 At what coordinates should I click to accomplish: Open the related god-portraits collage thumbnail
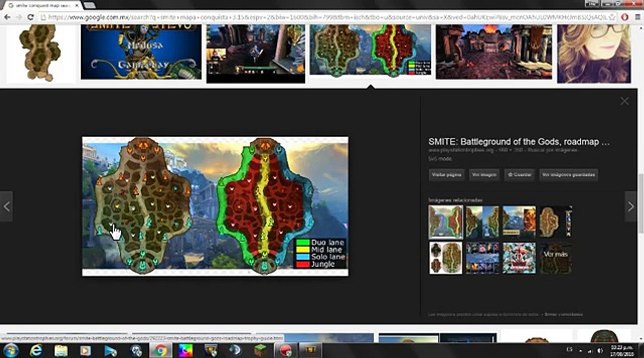point(483,258)
